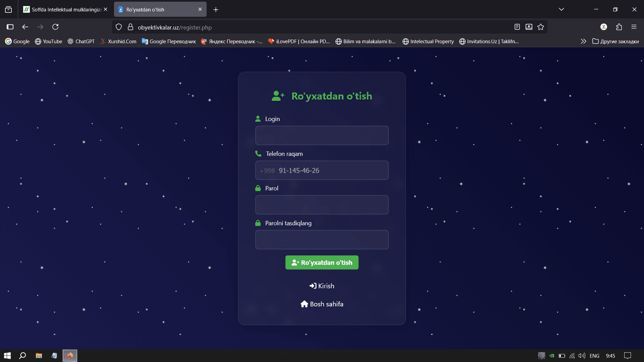Click the tracking protection shield icon
The height and width of the screenshot is (362, 644).
click(119, 27)
